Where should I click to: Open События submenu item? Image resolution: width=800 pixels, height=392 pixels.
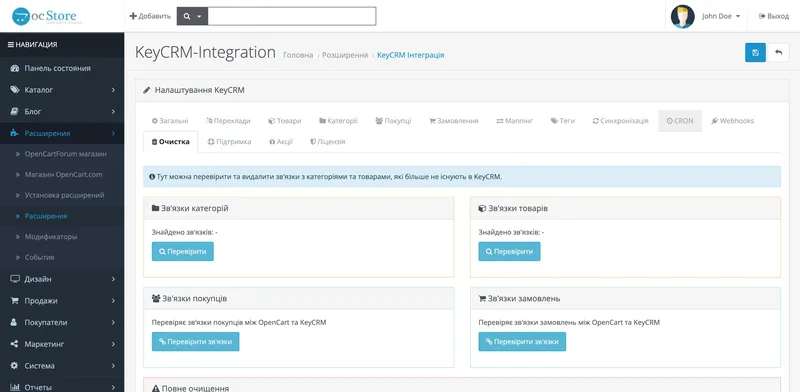click(62, 257)
